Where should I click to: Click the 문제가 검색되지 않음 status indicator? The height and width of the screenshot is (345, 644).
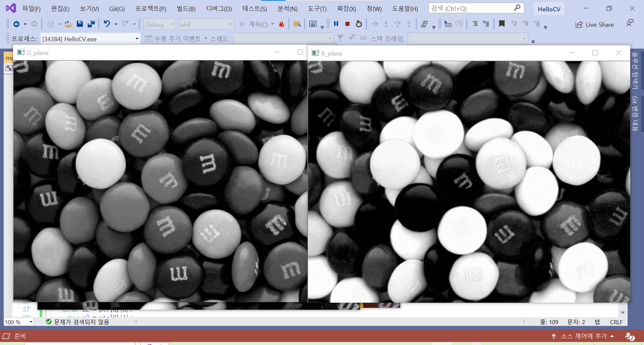(77, 322)
